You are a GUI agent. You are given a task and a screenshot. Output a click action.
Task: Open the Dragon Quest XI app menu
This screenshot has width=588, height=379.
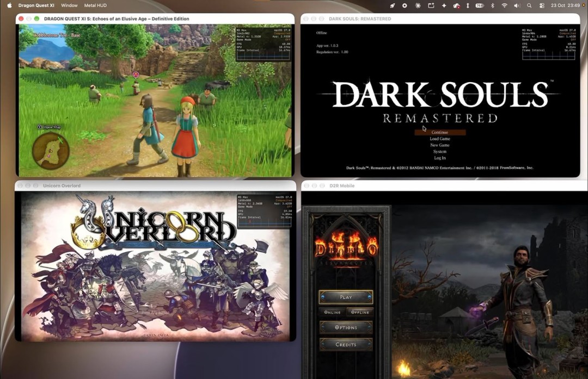36,5
